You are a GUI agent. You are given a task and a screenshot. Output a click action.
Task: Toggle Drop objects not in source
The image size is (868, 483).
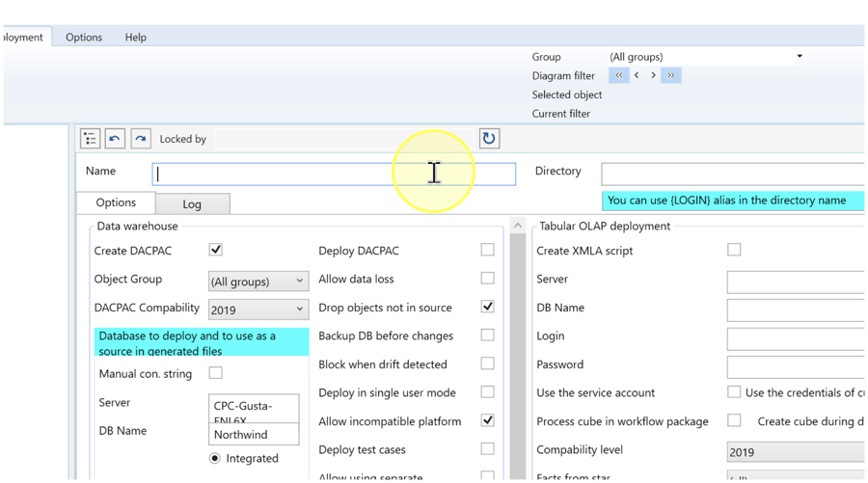(x=487, y=307)
